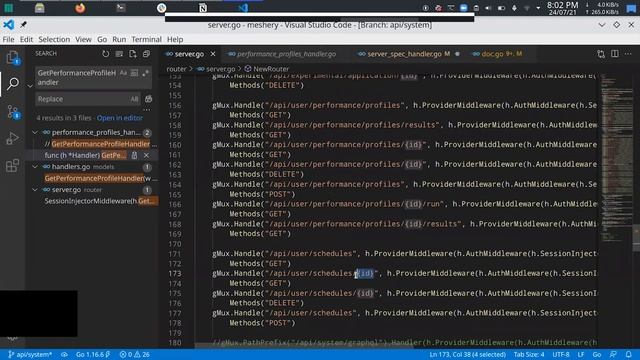
Task: Click LF line ending in status bar
Action: point(580,354)
